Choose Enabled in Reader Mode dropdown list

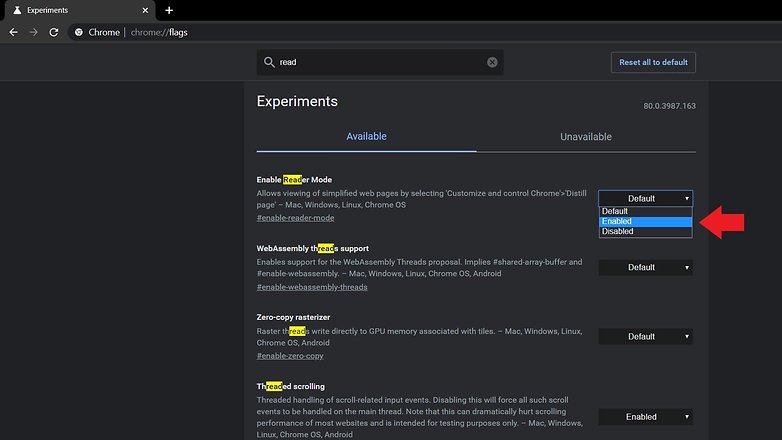tap(646, 221)
